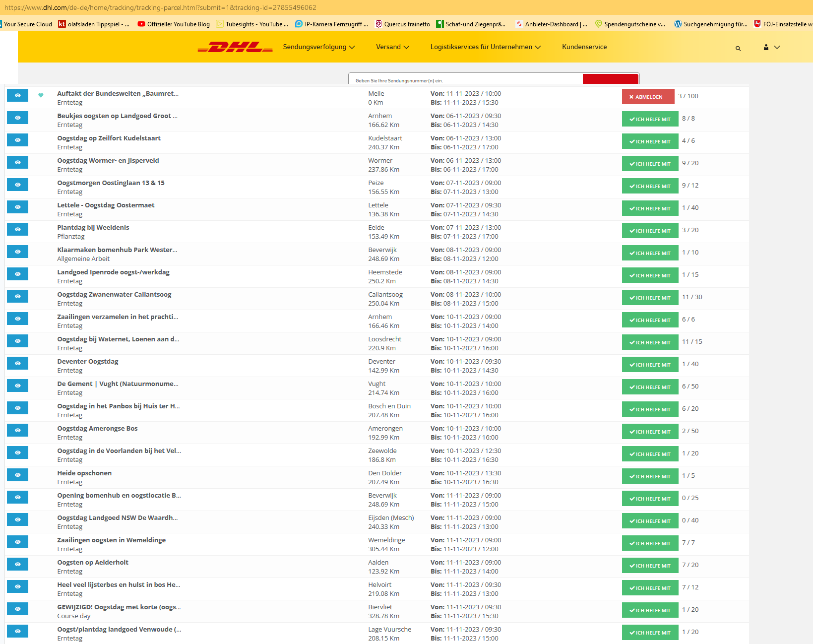View details eye icon for Oogstdag bij Waternet
Image resolution: width=813 pixels, height=644 pixels.
point(17,341)
